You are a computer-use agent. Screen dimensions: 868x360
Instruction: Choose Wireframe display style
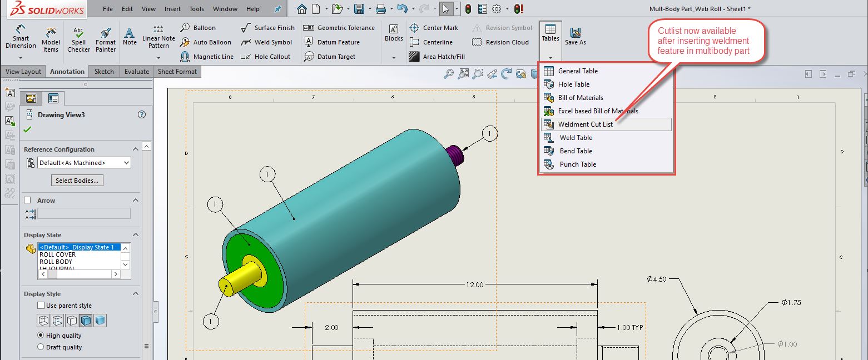[x=43, y=321]
